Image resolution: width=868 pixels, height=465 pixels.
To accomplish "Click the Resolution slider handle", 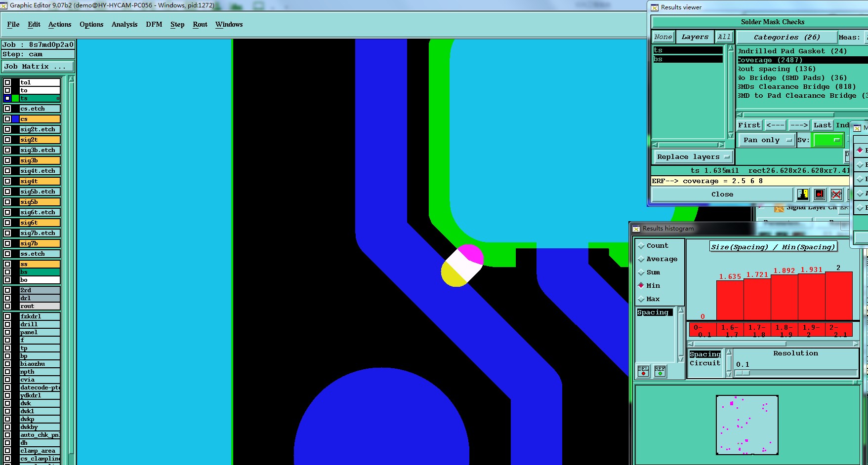I will (x=742, y=373).
